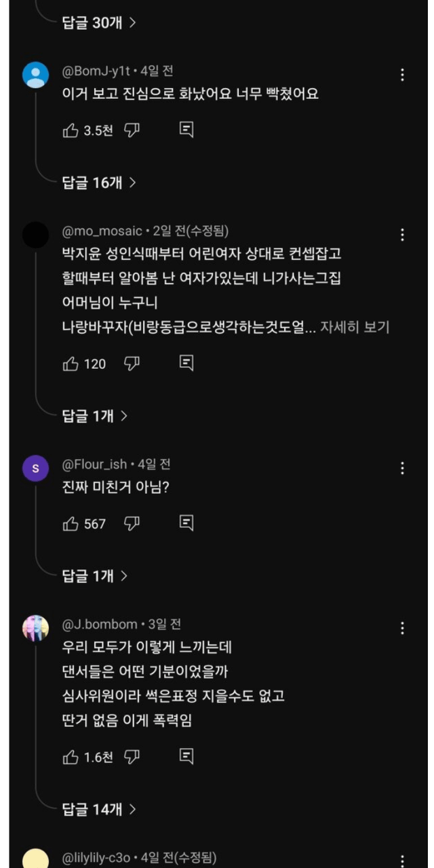Like the @J.bombom comment with 1.6천 likes

pos(71,757)
